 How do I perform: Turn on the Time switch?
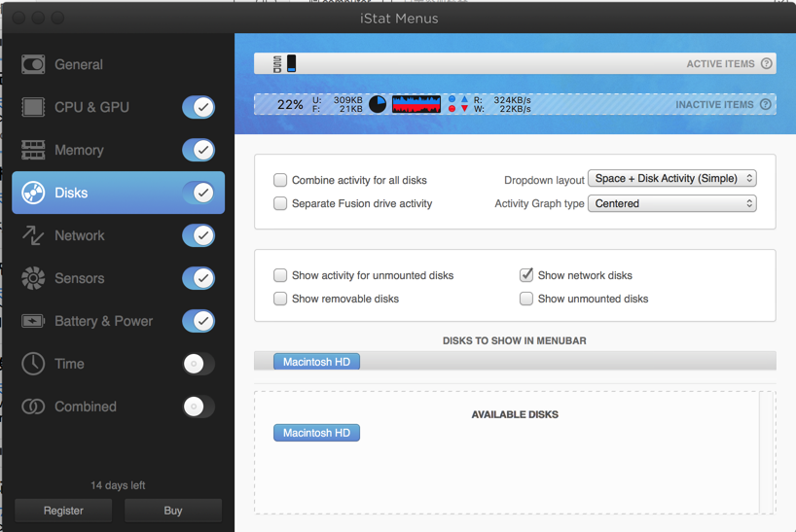tap(199, 364)
